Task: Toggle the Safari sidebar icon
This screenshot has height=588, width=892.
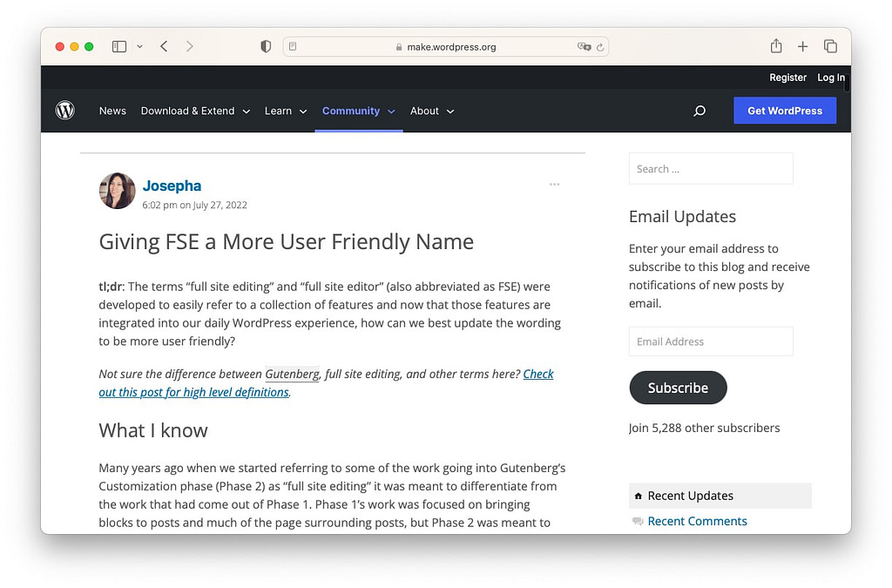Action: [119, 46]
